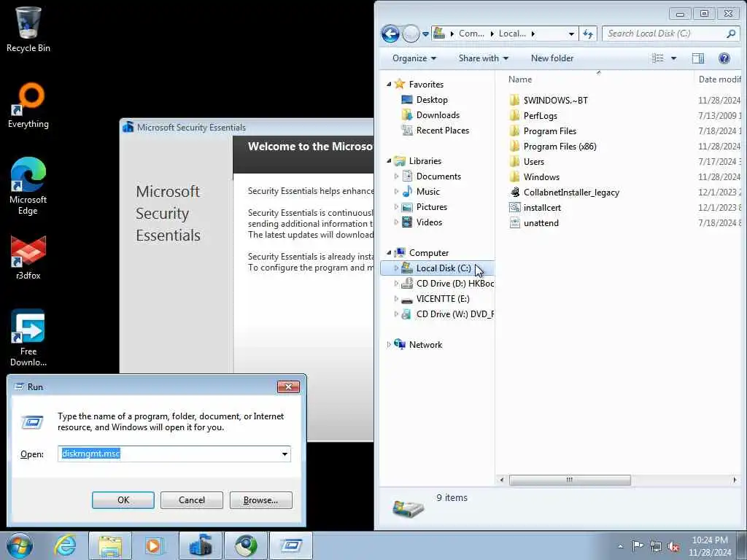
Task: Select CD Drive (W:) DVD in navigation pane
Action: click(x=454, y=314)
